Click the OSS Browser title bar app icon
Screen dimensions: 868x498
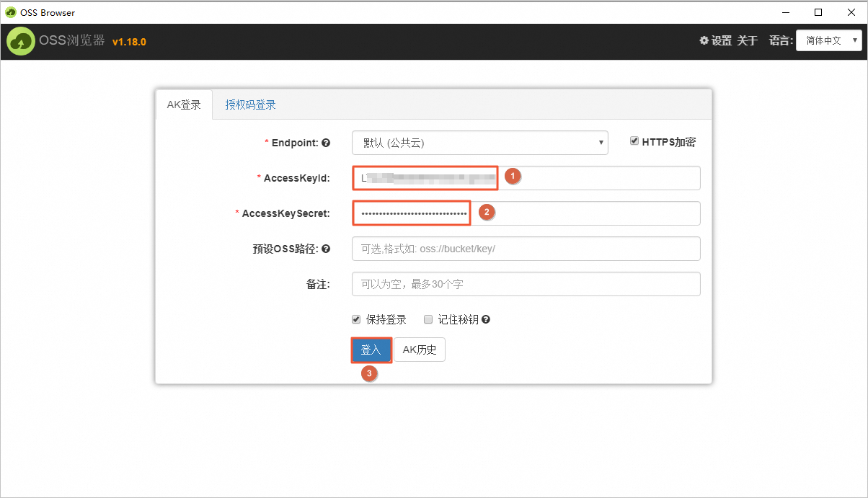click(10, 12)
